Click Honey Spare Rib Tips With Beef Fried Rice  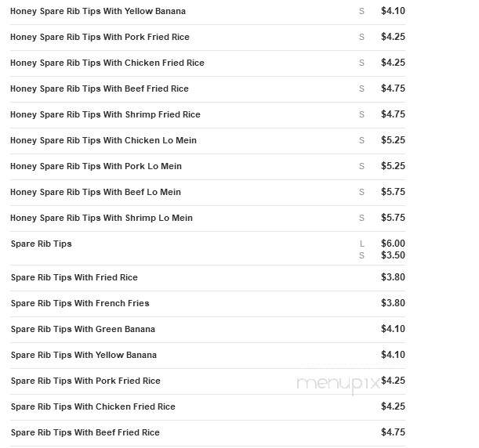[100, 89]
